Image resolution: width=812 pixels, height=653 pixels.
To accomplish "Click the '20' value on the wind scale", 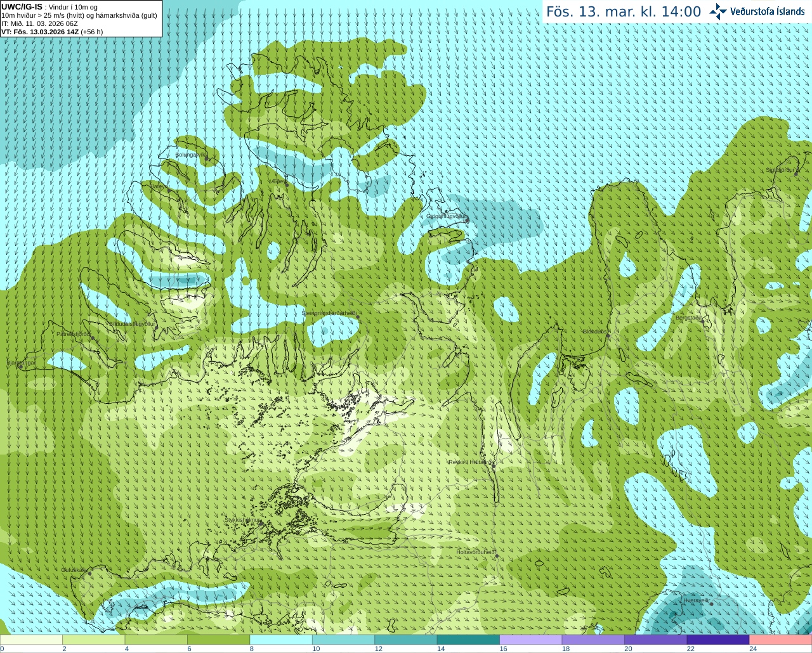I will pos(628,649).
